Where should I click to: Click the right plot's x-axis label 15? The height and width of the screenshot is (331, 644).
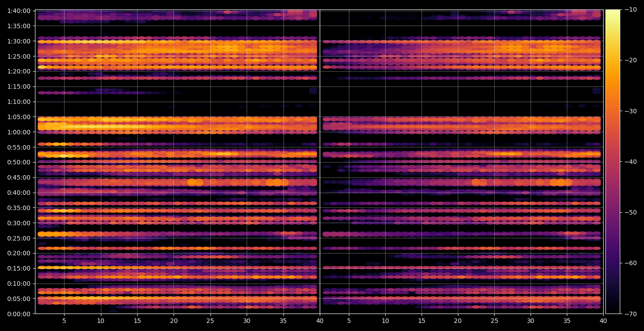tap(421, 321)
